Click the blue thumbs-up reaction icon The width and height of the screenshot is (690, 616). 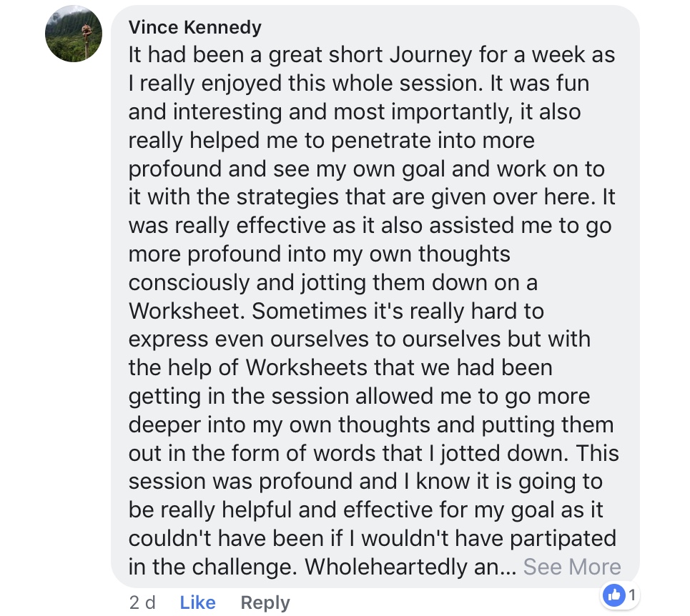click(x=614, y=595)
